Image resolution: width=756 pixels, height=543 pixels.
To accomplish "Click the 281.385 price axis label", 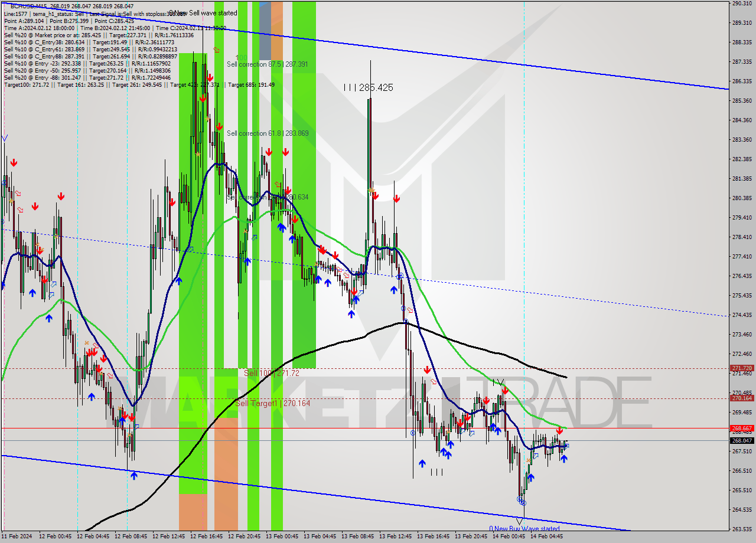I will click(x=742, y=178).
